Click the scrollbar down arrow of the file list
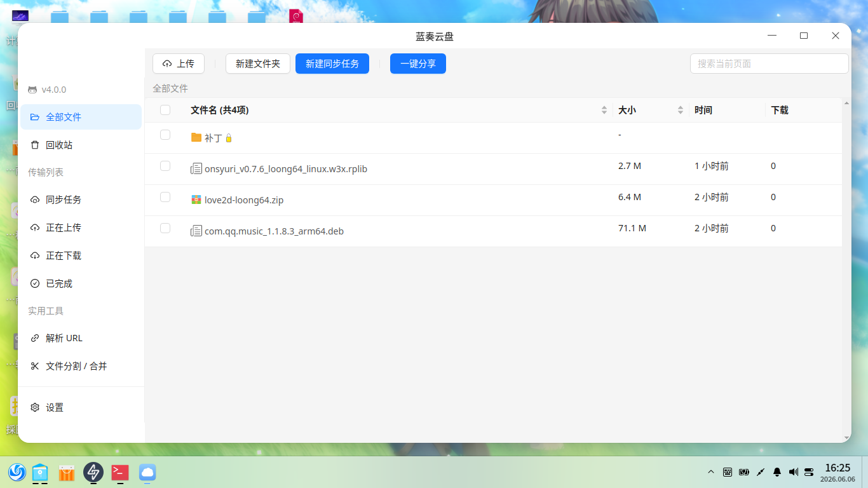This screenshot has height=488, width=868. point(846,438)
